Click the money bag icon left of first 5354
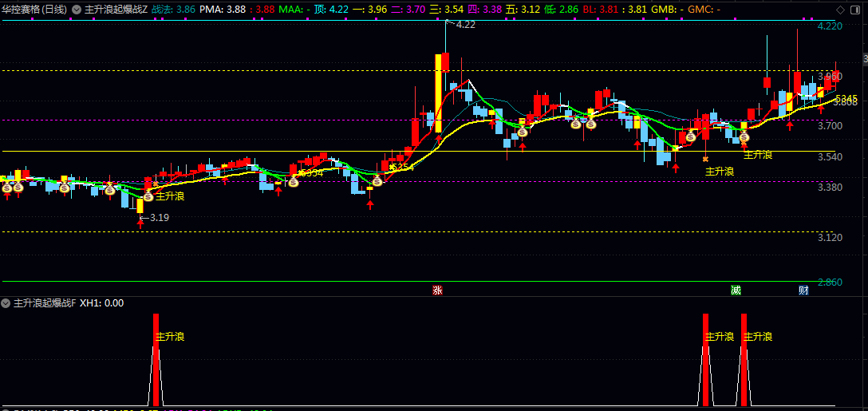The width and height of the screenshot is (868, 411). pyautogui.click(x=294, y=182)
